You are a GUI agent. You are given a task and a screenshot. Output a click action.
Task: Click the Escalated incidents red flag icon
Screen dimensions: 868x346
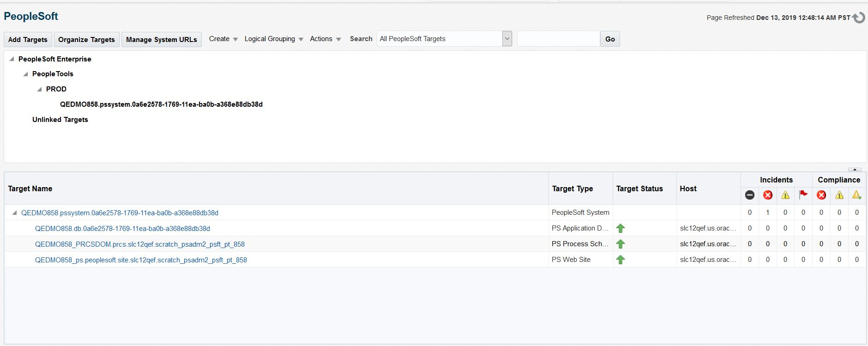point(803,194)
